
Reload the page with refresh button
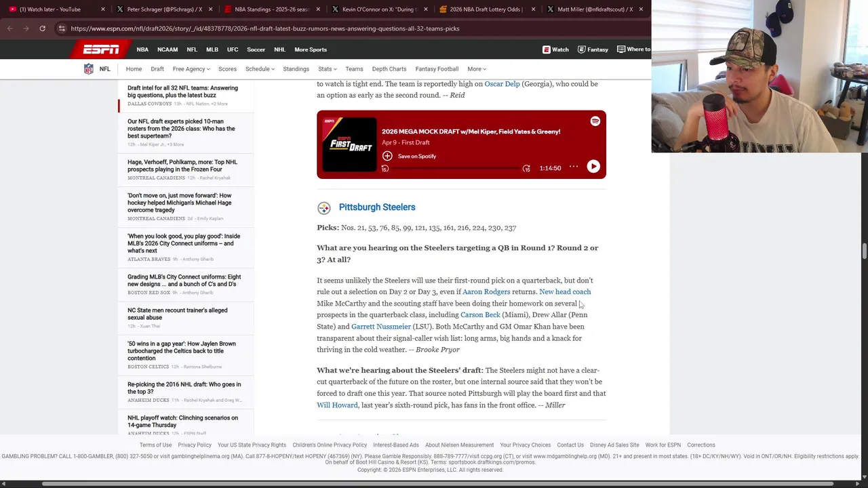click(42, 28)
